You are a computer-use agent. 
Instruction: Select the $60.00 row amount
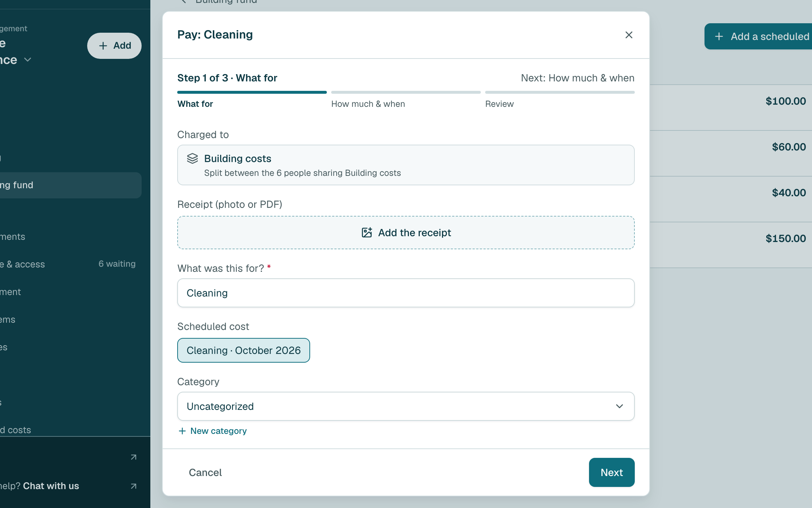click(789, 147)
